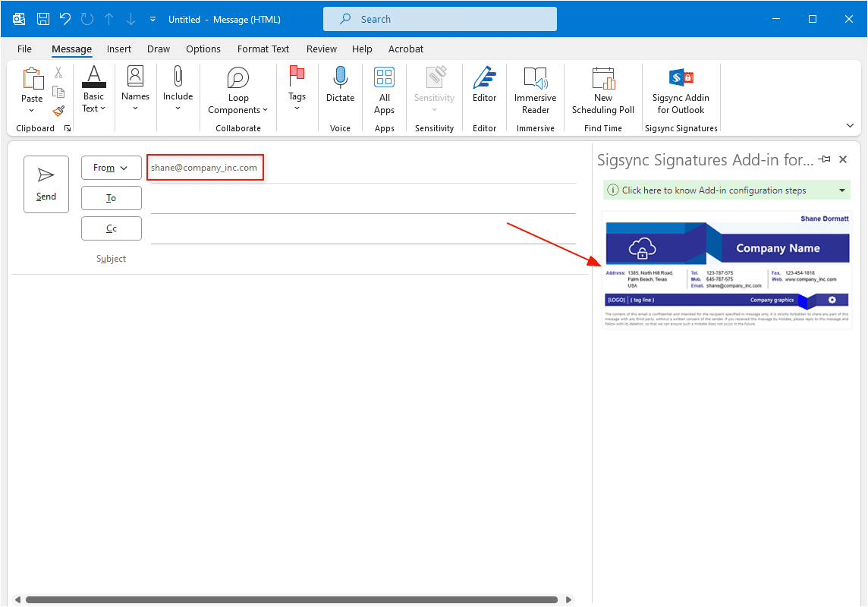The width and height of the screenshot is (868, 607).
Task: Click the Format Painter brush icon
Action: (x=58, y=111)
